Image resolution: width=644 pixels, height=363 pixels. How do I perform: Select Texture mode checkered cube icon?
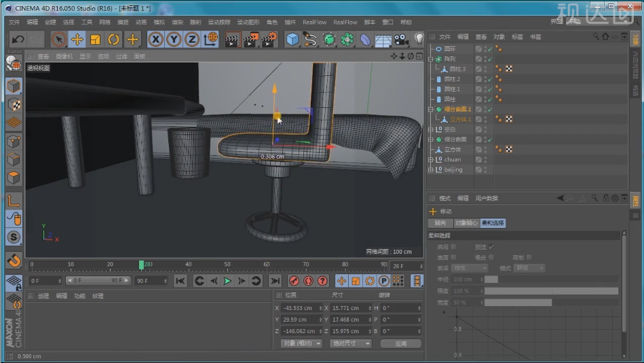[x=14, y=104]
